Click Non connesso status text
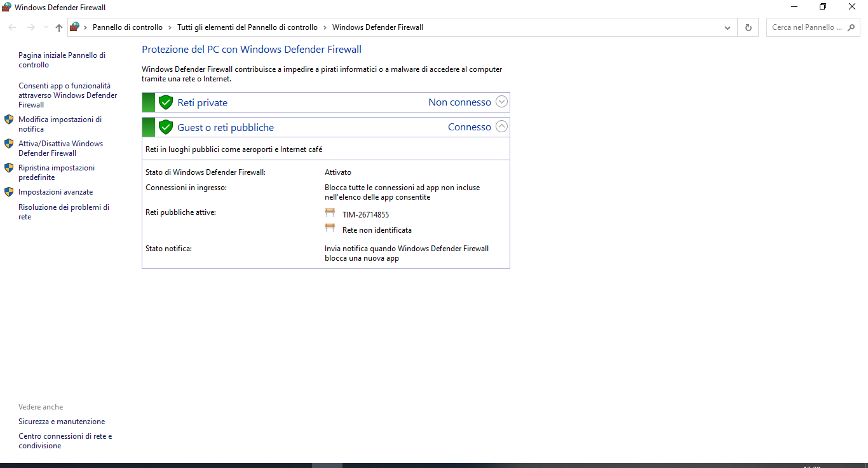 [x=459, y=102]
